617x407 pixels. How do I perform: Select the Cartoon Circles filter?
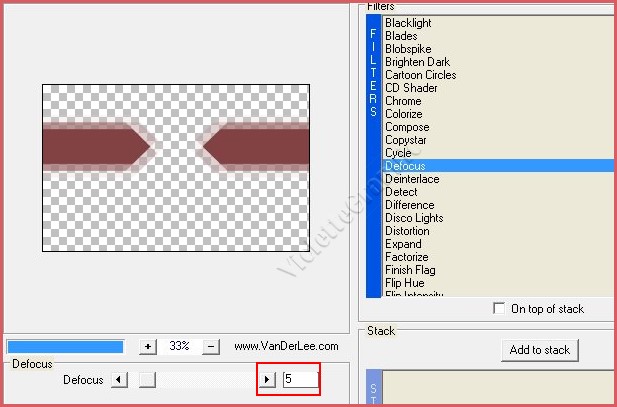[x=420, y=75]
